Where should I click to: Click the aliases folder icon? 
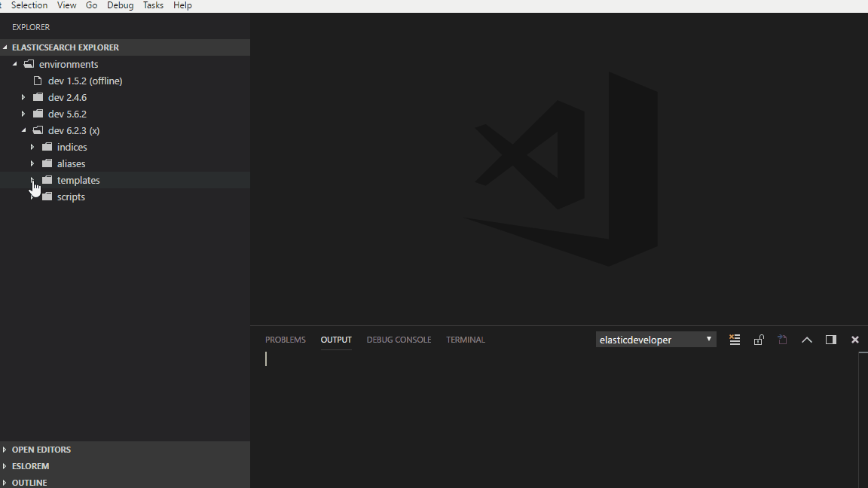47,163
